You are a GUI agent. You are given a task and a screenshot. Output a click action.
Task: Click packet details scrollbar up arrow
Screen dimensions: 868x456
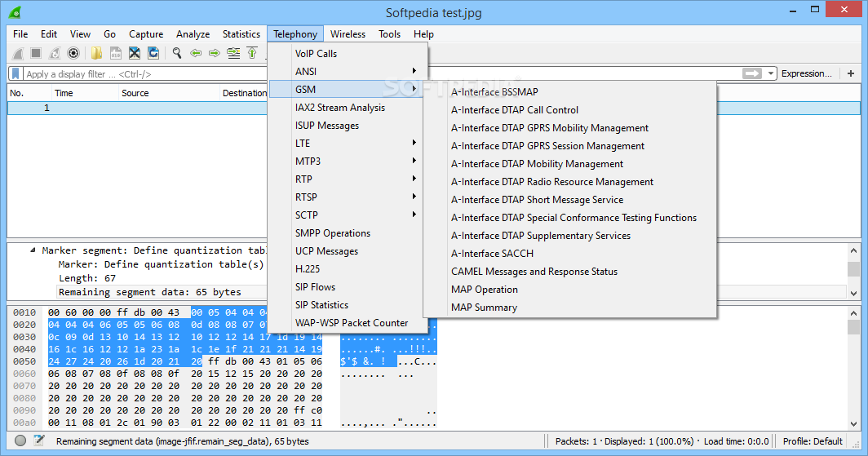coord(853,250)
